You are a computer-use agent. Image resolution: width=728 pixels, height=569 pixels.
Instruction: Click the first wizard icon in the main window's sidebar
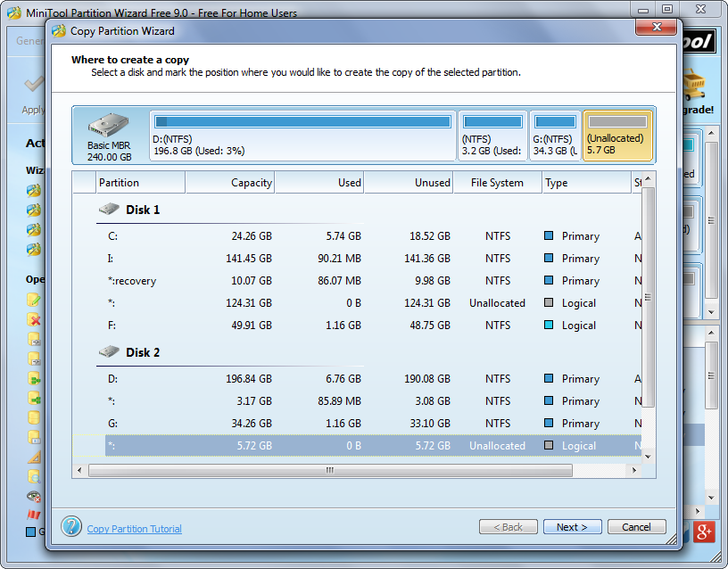pyautogui.click(x=33, y=190)
